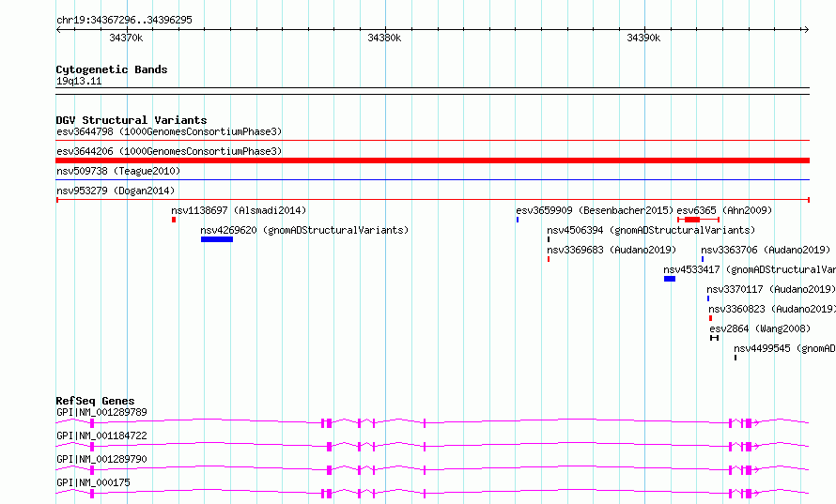Screen dimensions: 836x504
Task: Open the esv2864 (Wang2008) label
Action: coord(760,328)
